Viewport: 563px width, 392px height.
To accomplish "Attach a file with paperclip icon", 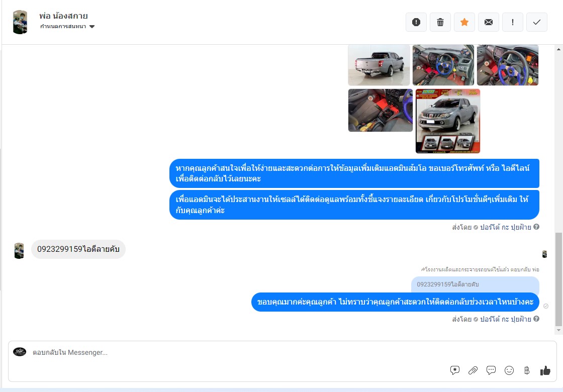I will tap(473, 370).
